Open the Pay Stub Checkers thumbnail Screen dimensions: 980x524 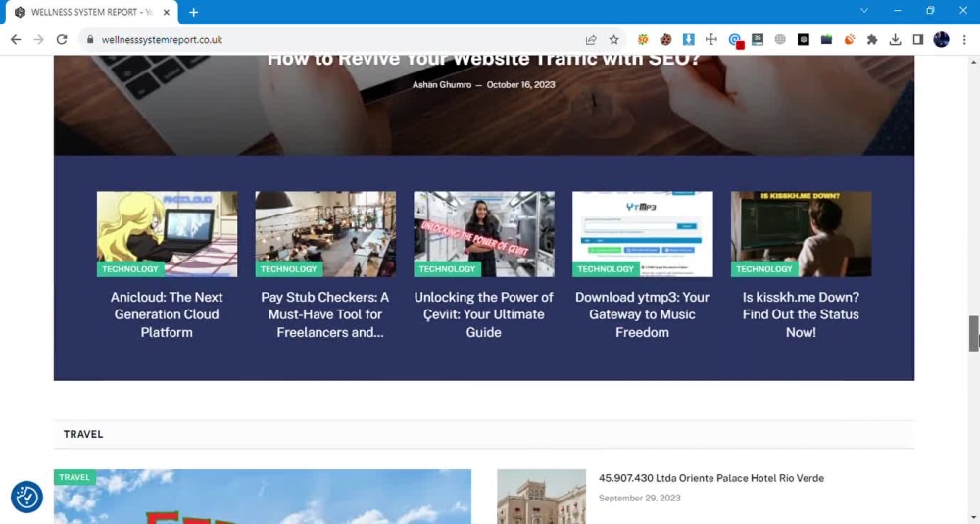(325, 233)
